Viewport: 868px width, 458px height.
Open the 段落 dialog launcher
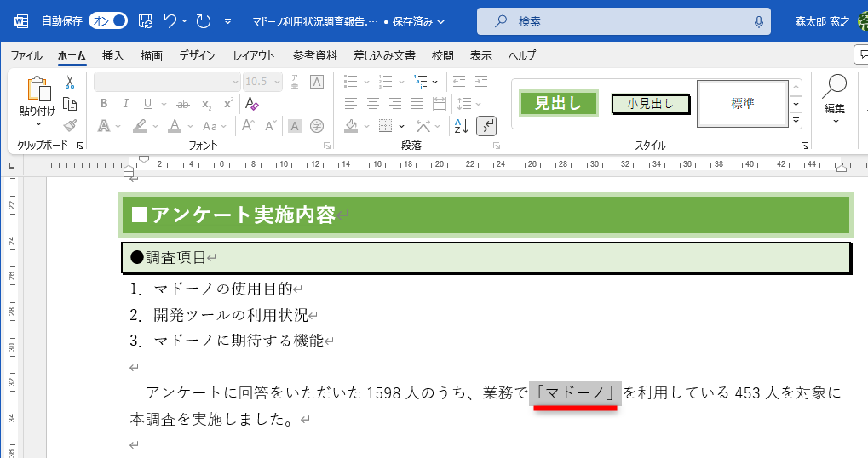tap(496, 146)
